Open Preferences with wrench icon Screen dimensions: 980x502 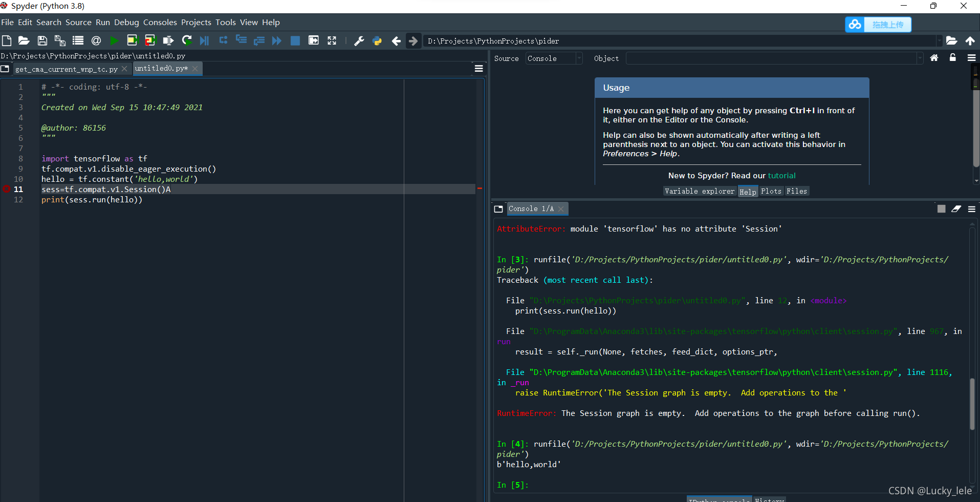pos(359,40)
